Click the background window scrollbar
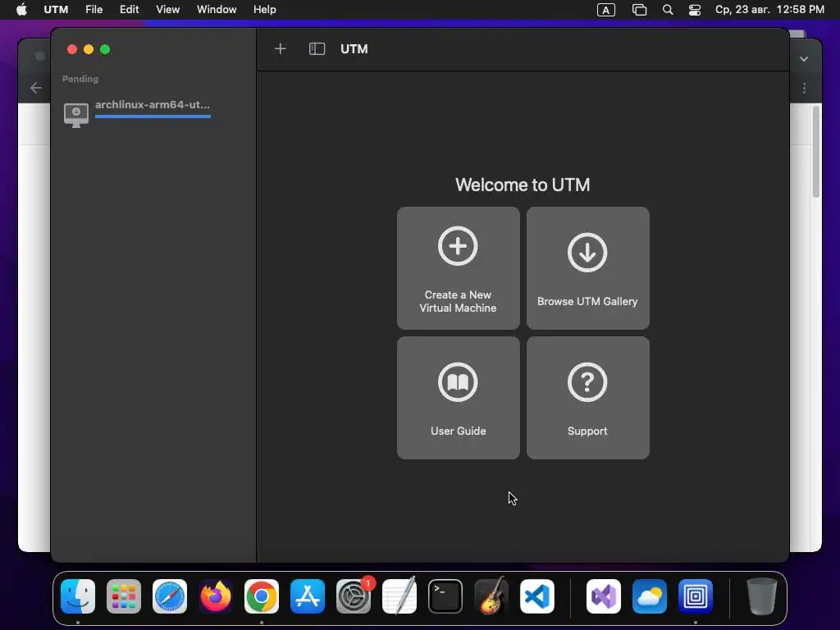Viewport: 840px width, 630px height. tap(816, 152)
